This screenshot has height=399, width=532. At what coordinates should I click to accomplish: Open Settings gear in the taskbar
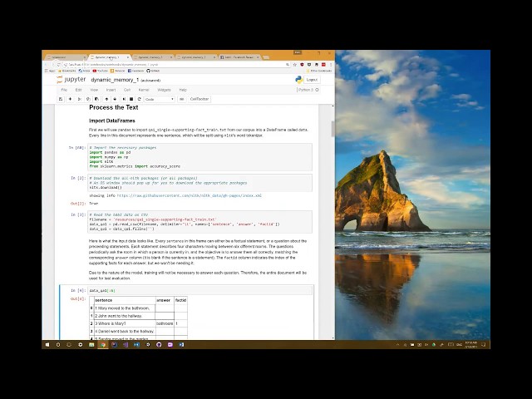[x=81, y=345]
